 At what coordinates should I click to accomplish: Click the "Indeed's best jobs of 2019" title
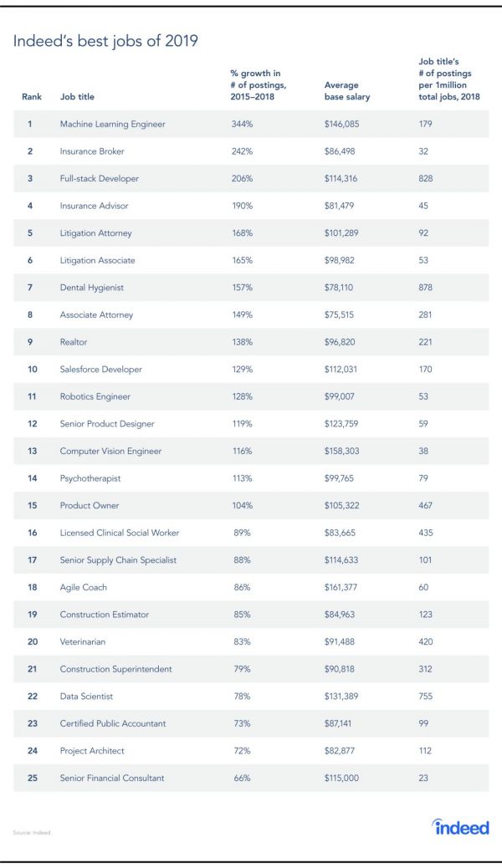coord(105,41)
